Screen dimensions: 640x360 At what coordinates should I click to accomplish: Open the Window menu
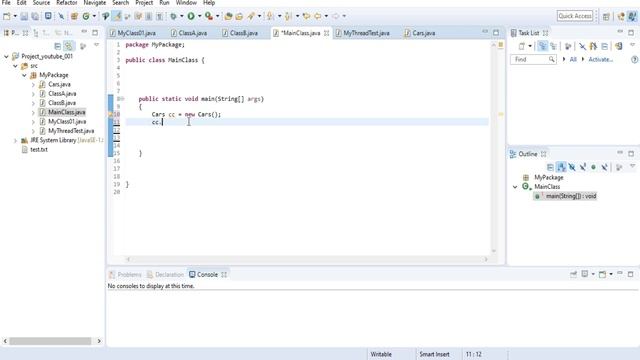coord(186,3)
